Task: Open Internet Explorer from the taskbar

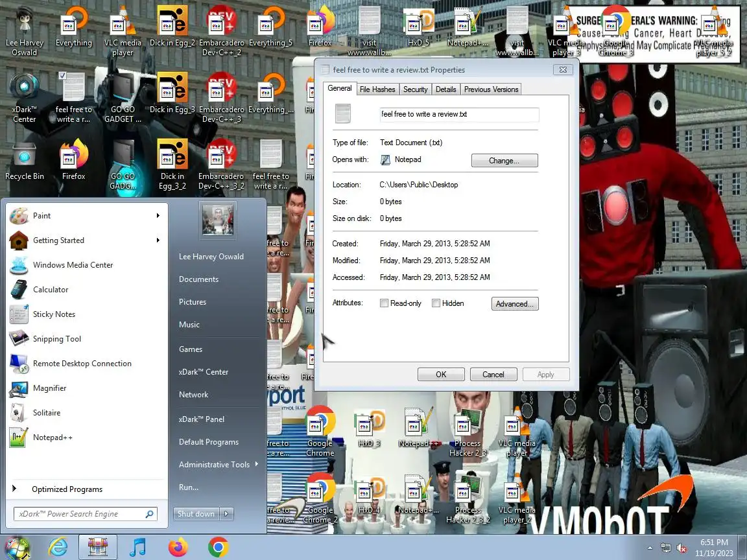Action: 58,547
